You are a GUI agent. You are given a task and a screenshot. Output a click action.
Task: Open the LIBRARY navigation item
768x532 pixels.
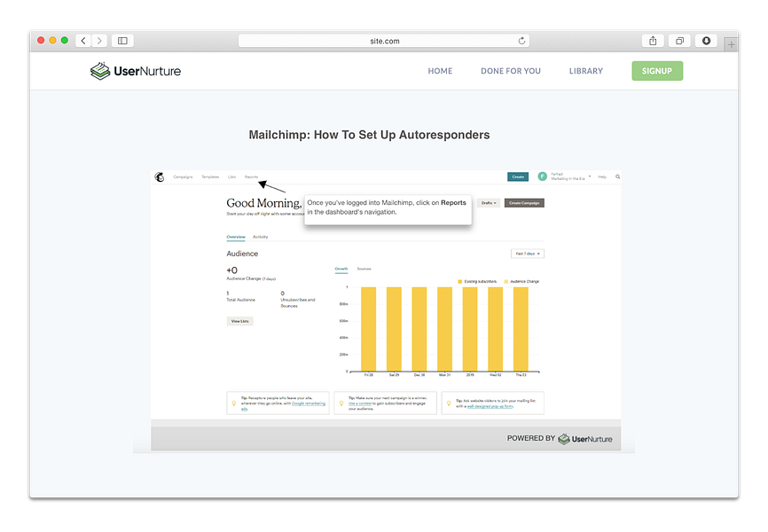pos(586,71)
